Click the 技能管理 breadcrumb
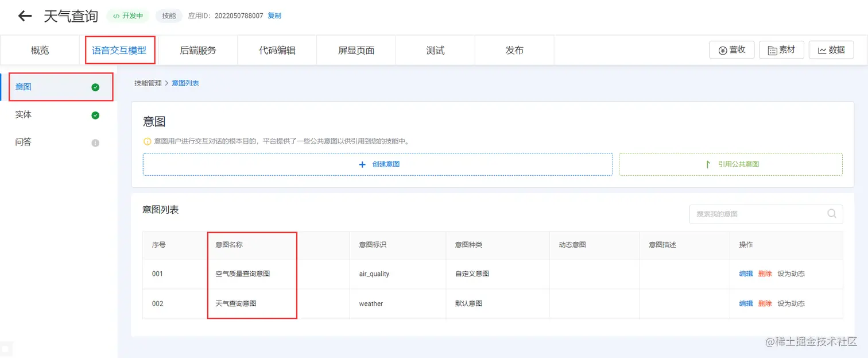The image size is (868, 358). coord(148,83)
